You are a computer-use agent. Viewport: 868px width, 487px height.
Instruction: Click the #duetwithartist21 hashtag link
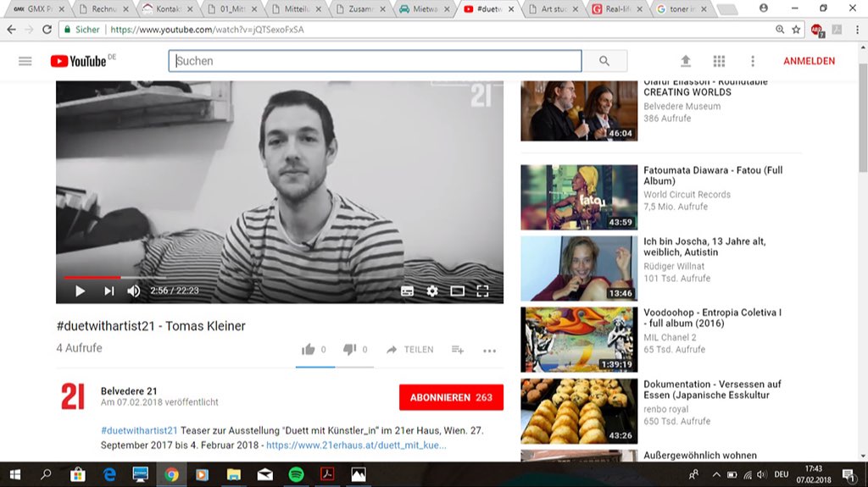139,430
